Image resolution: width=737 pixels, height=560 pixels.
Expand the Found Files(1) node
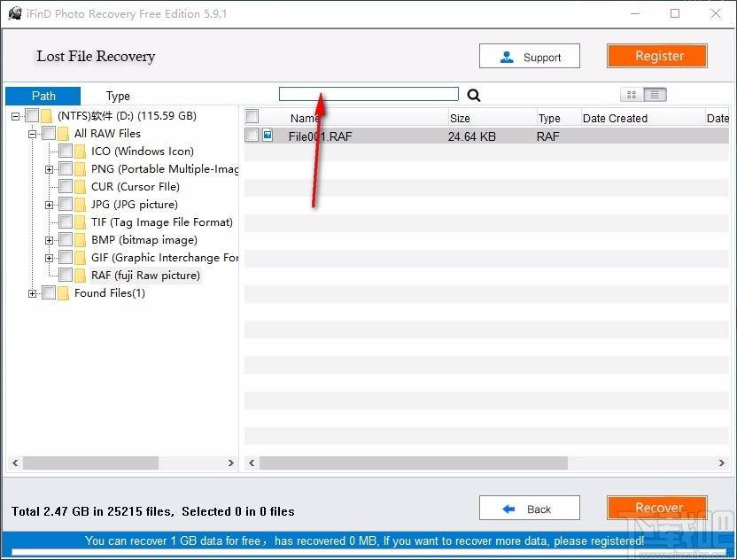[x=32, y=294]
